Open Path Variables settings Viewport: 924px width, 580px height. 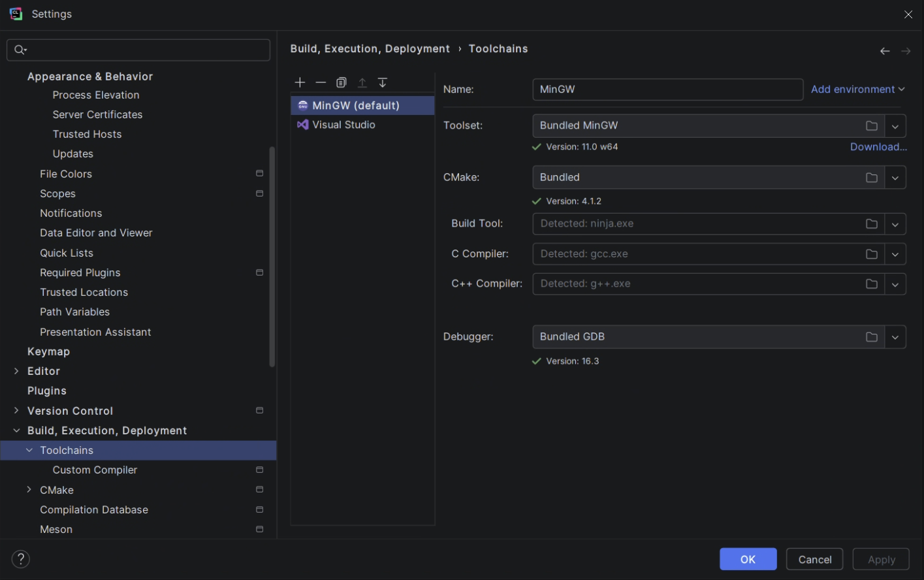pos(74,312)
